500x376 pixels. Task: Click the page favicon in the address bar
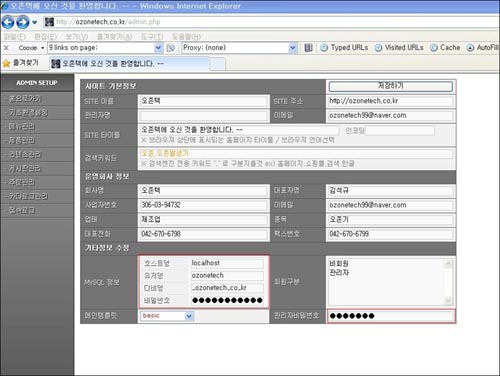pos(49,22)
